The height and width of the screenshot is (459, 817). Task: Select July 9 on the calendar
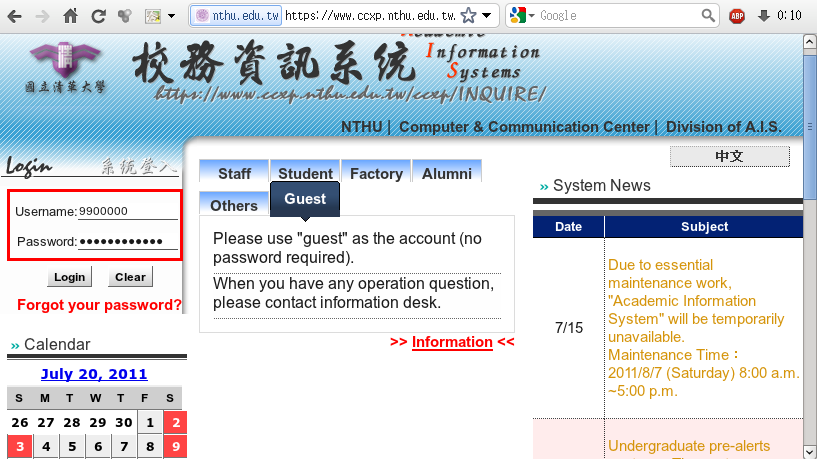(175, 447)
